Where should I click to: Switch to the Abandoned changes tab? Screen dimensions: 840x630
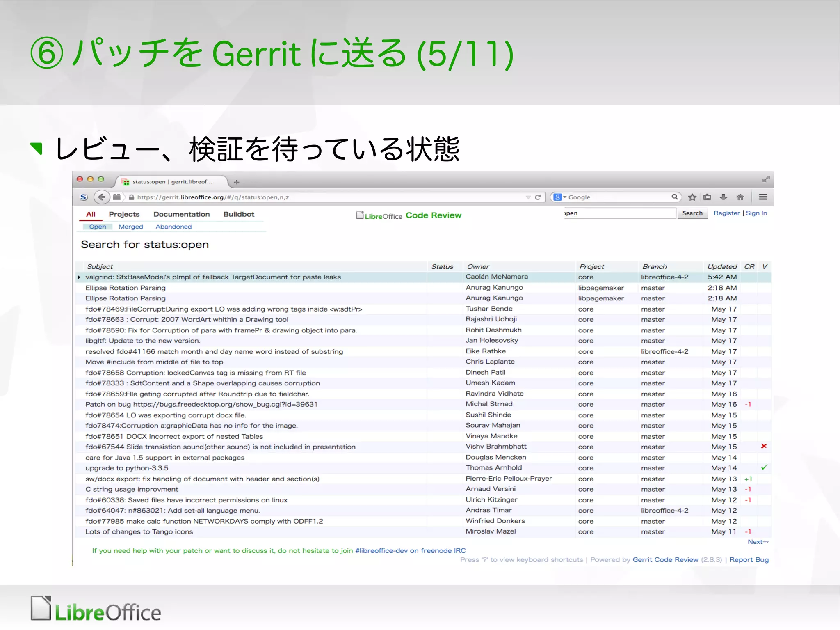point(173,227)
